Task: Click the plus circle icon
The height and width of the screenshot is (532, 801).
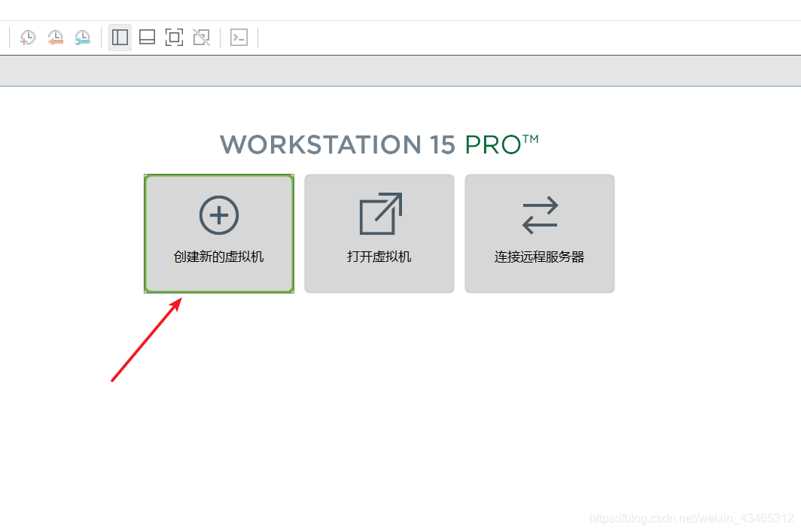Action: [x=219, y=215]
